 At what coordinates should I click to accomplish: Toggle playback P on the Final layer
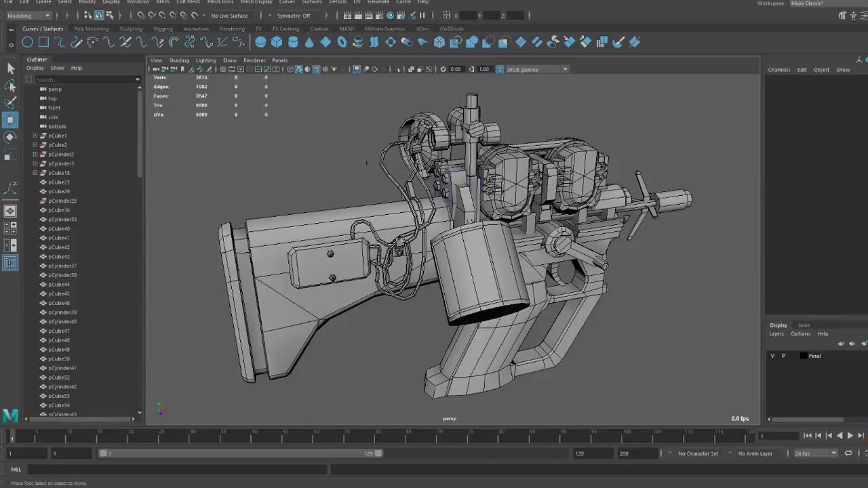[x=783, y=356]
